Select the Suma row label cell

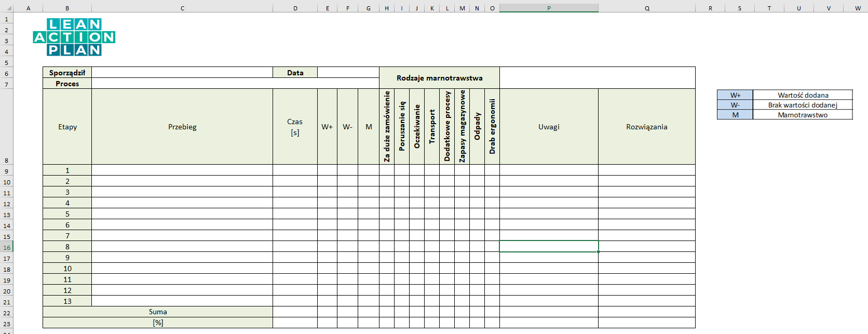tap(158, 312)
